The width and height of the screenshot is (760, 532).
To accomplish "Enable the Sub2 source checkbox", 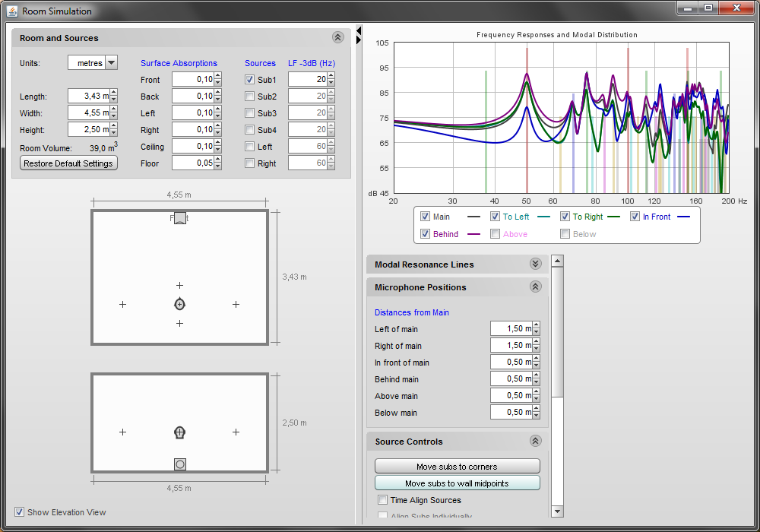I will 249,96.
